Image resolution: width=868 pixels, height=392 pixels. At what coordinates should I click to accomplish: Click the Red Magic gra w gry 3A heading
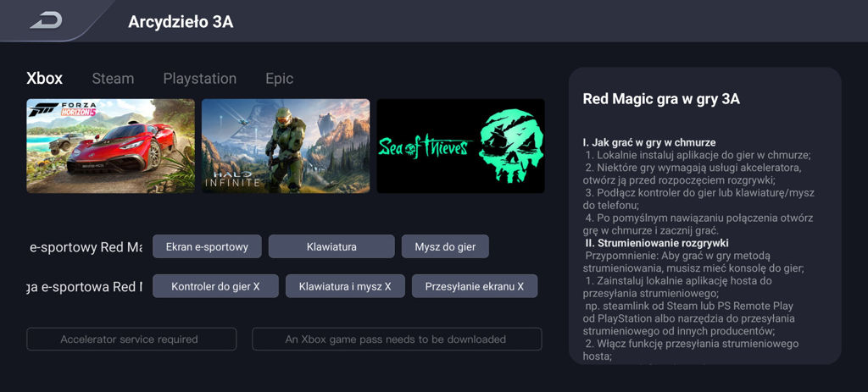click(661, 99)
